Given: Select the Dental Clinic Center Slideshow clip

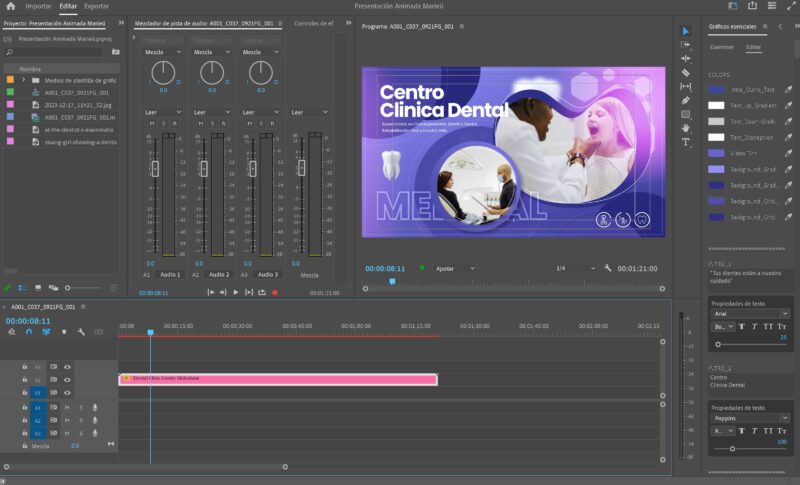Looking at the screenshot, I should [278, 379].
